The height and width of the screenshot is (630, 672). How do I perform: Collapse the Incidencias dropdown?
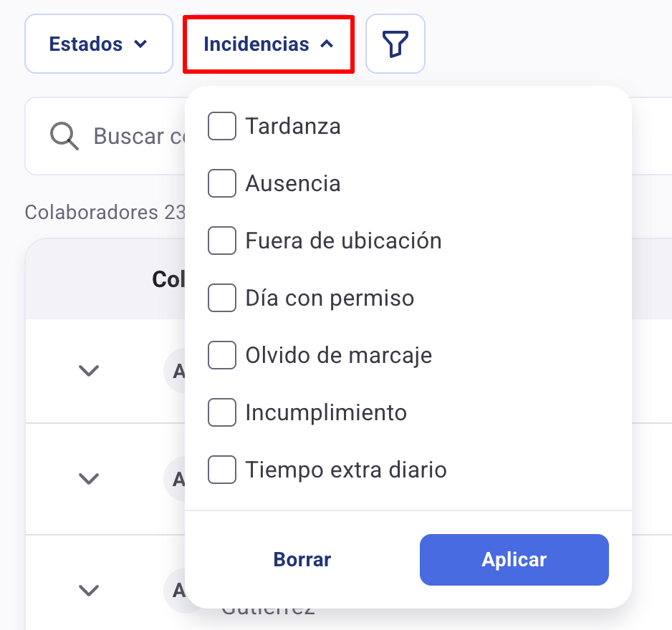(269, 44)
